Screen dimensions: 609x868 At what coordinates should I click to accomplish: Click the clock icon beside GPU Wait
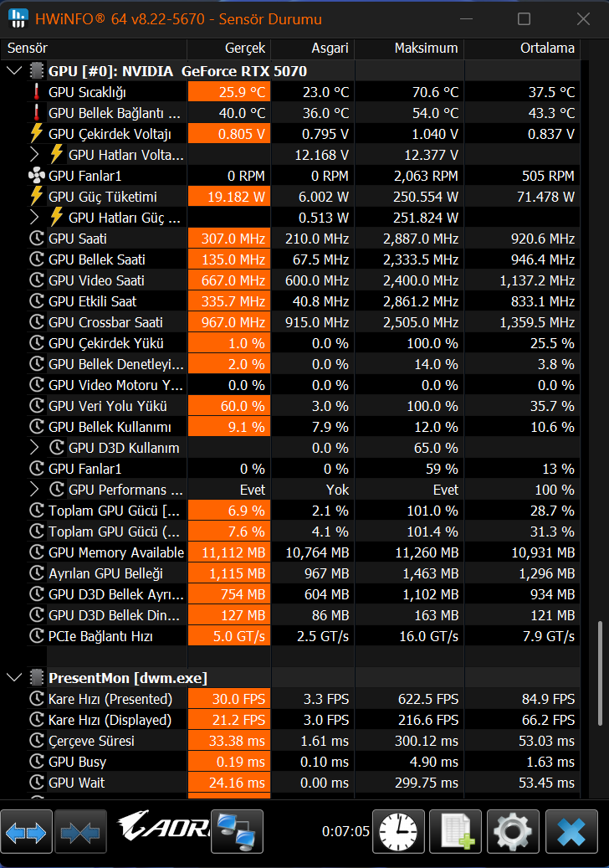tap(37, 782)
